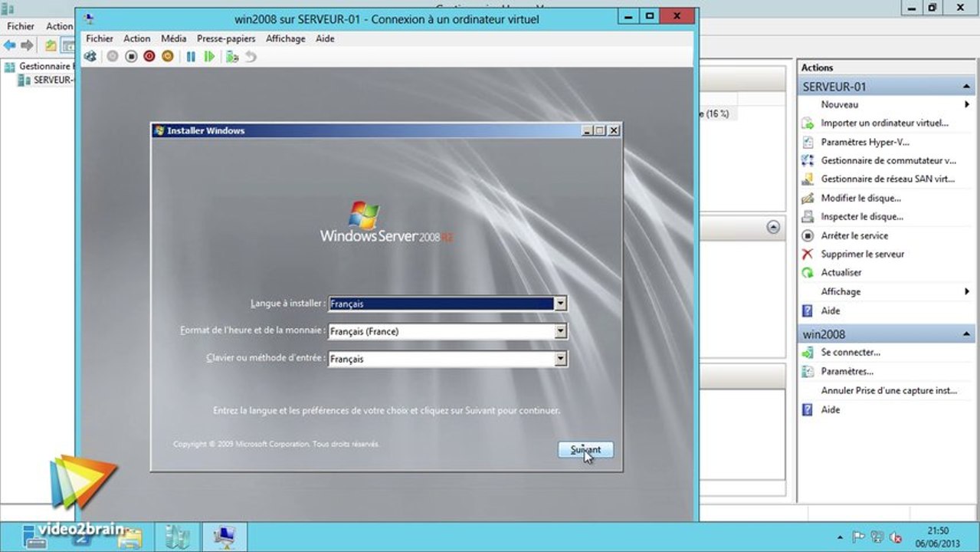Open Paramètres under win2008 actions

coord(847,371)
